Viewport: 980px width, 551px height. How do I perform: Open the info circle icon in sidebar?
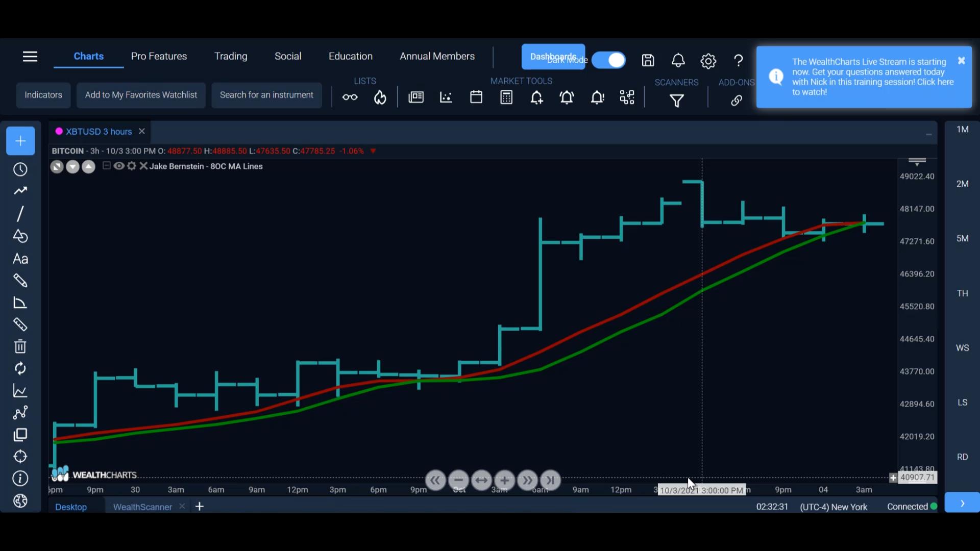[x=20, y=479]
